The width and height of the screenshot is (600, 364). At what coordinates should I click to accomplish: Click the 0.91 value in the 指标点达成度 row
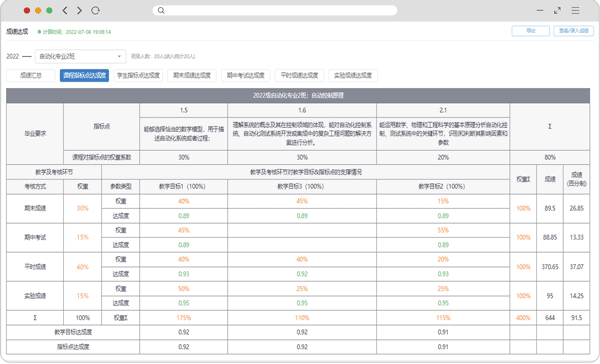tap(443, 347)
